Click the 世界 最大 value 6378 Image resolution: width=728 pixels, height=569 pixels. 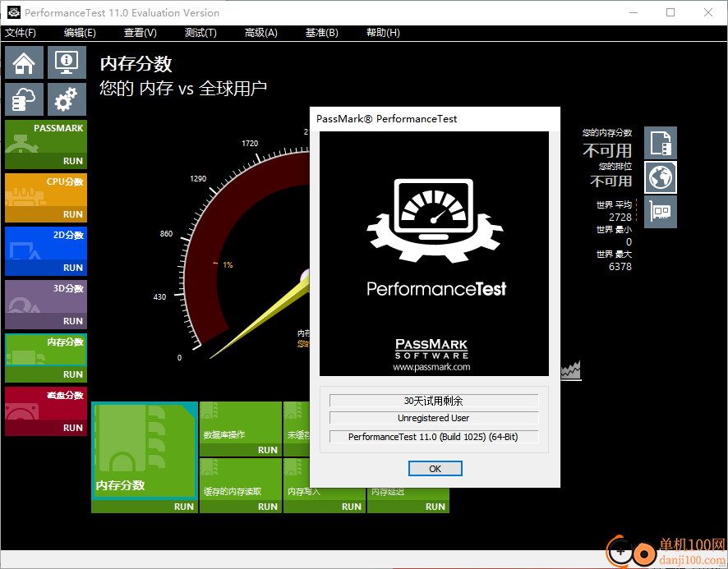[620, 267]
